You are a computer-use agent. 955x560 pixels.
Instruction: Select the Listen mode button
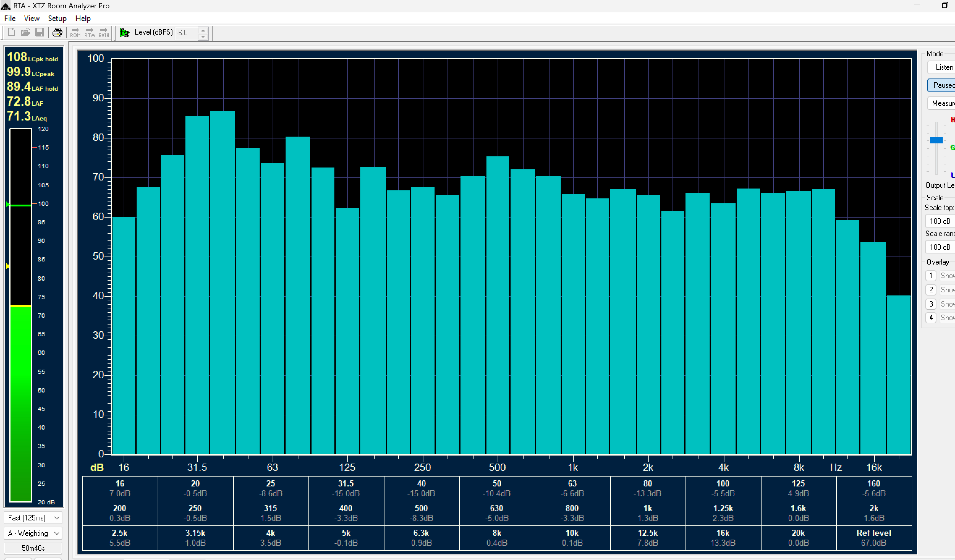point(942,67)
